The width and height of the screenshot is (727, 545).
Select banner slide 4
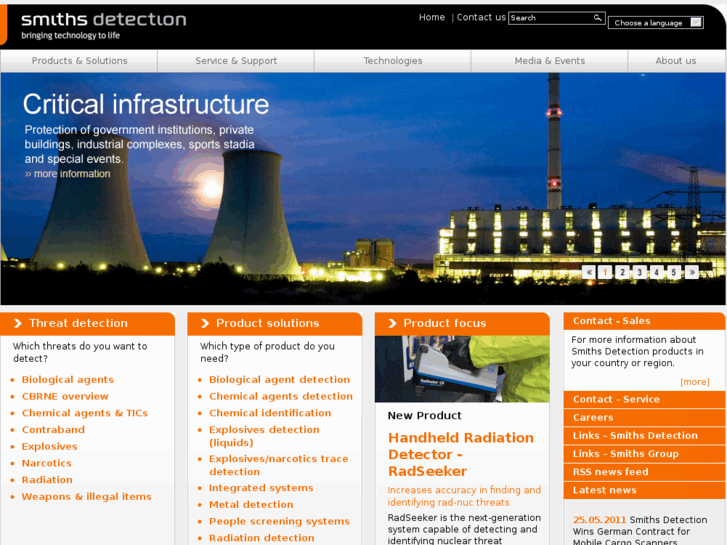pyautogui.click(x=657, y=272)
